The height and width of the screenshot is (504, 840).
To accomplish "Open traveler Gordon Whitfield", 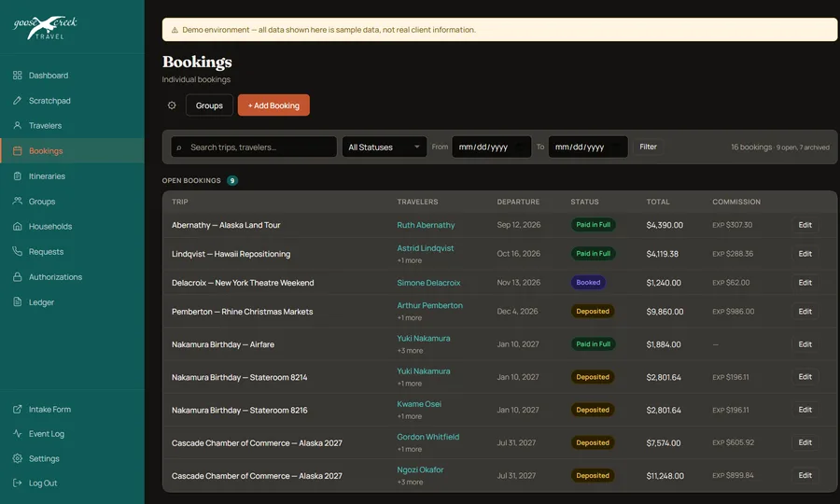I will coord(427,437).
